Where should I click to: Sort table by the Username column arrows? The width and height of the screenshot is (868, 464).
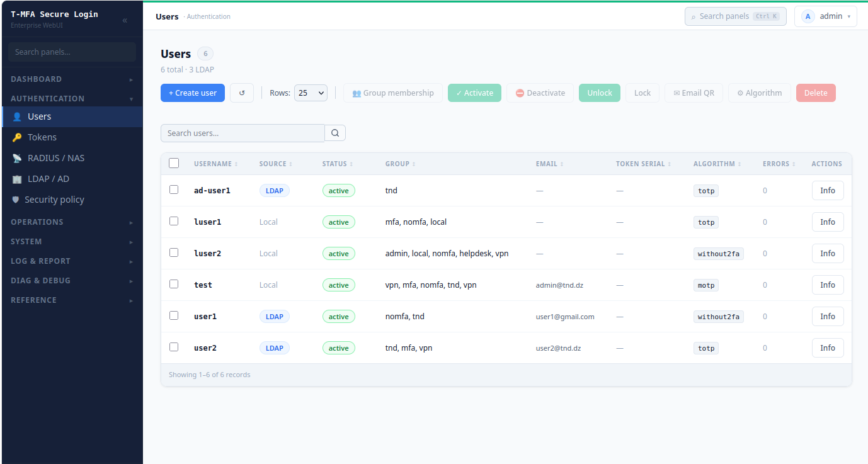click(236, 164)
